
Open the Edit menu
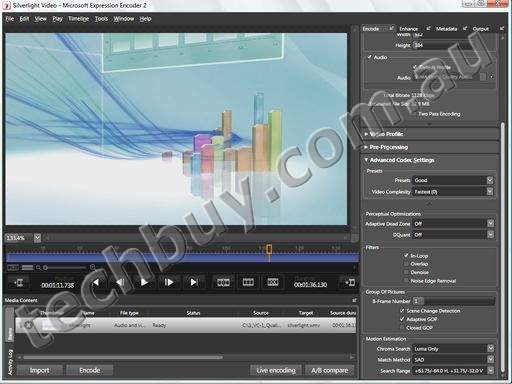[24, 19]
